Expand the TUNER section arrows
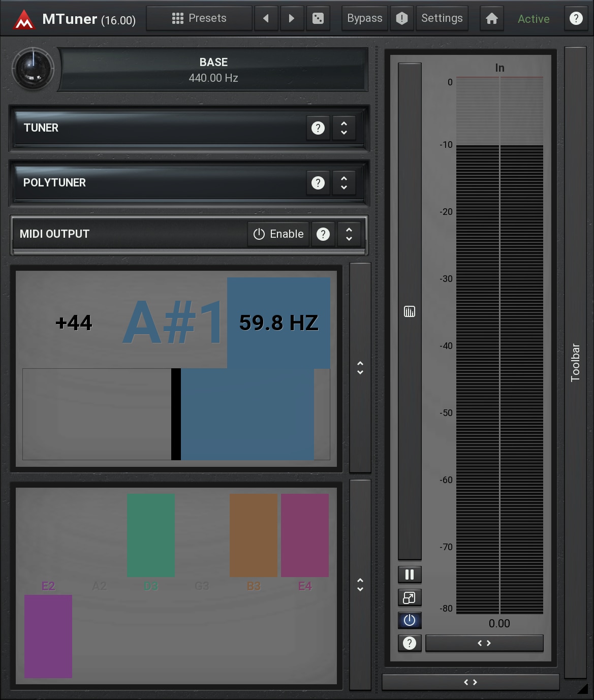This screenshot has height=700, width=594. click(344, 128)
